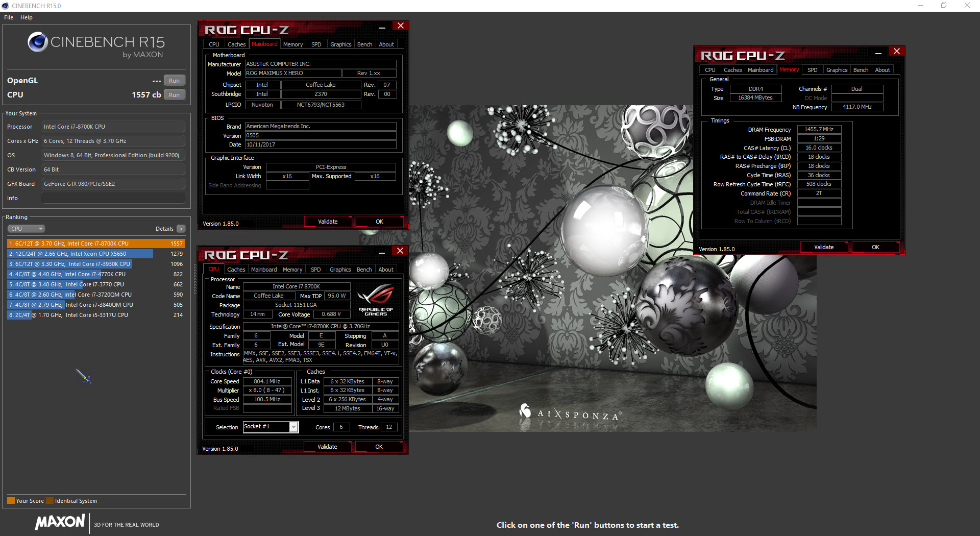Screen dimensions: 980x536
Task: Click Validate in Mainboard CPU-Z window
Action: pos(328,222)
